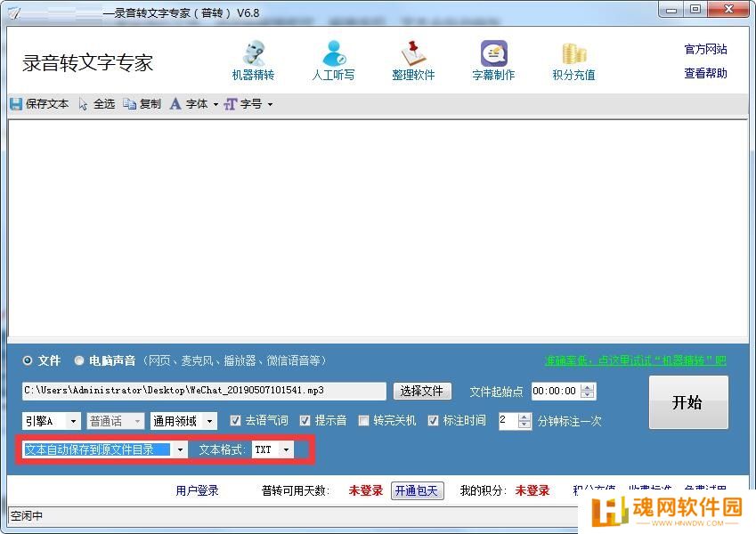Open the 整理软件 pushpin icon
Image resolution: width=756 pixels, height=534 pixels.
pyautogui.click(x=413, y=53)
